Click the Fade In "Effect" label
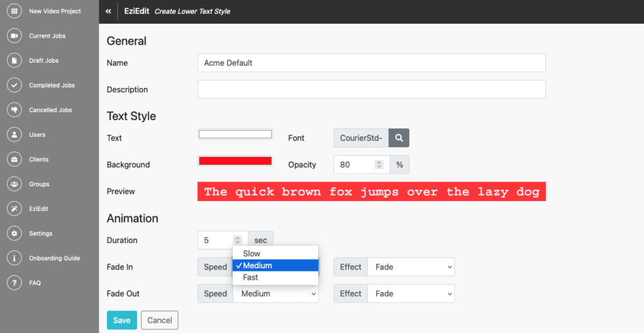Viewport: 644px width, 333px height. tap(351, 267)
